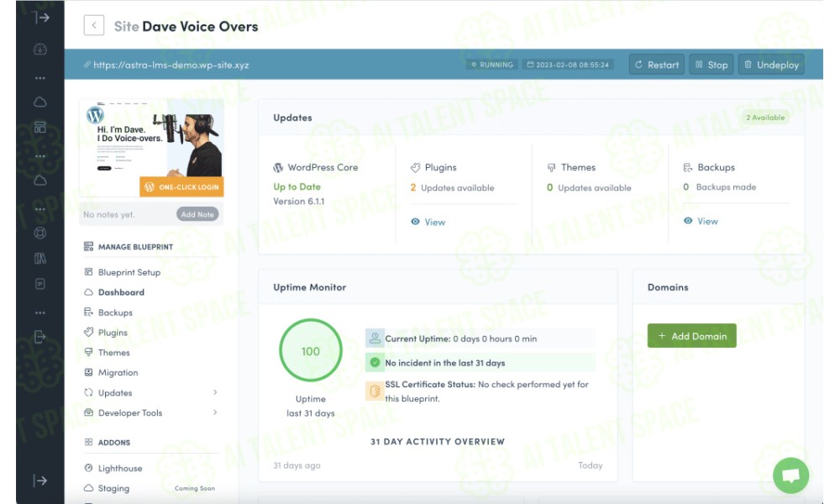Click the 'Version 6.1.1' text

pyautogui.click(x=299, y=202)
